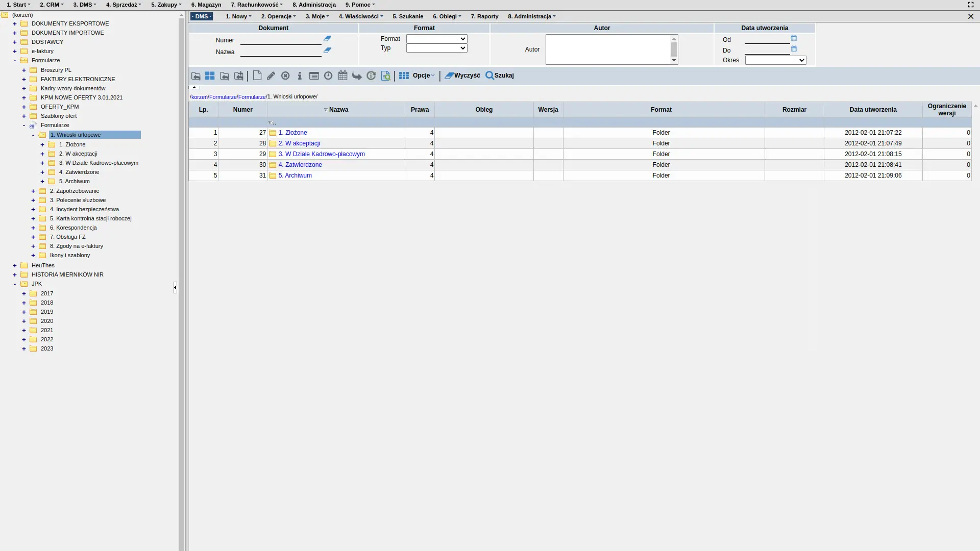980x551 pixels.
Task: Click the blue tiles view icon
Action: [x=210, y=76]
